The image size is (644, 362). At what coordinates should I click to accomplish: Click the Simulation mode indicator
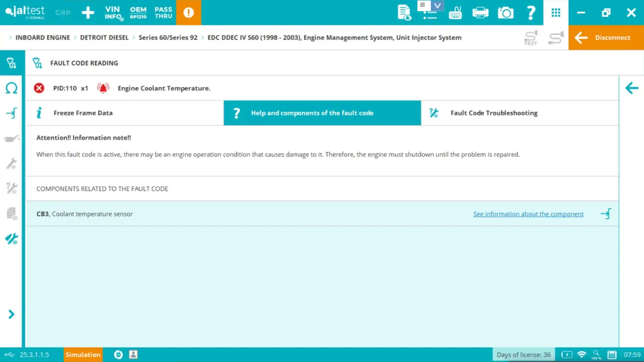(83, 355)
